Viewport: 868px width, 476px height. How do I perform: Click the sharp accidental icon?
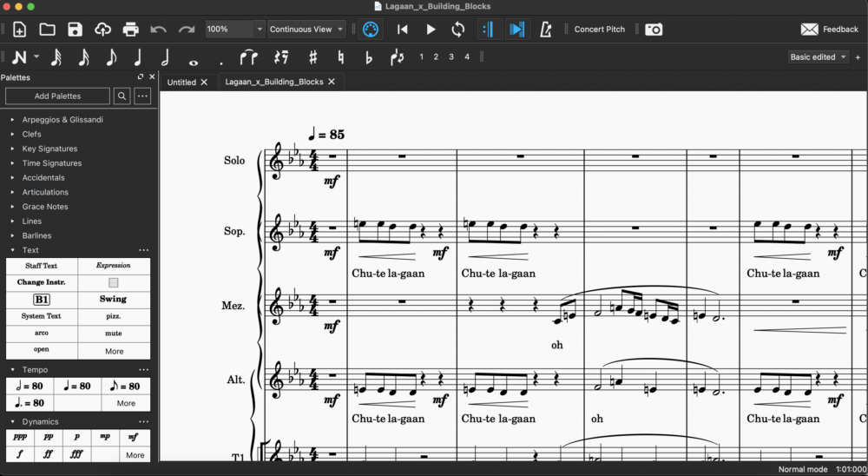(x=312, y=57)
